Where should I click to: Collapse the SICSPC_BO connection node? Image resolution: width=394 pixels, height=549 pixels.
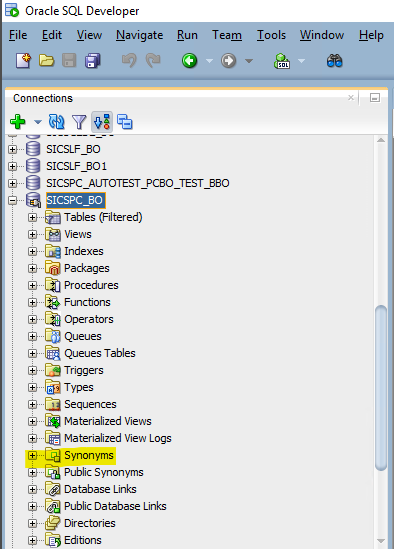(13, 200)
